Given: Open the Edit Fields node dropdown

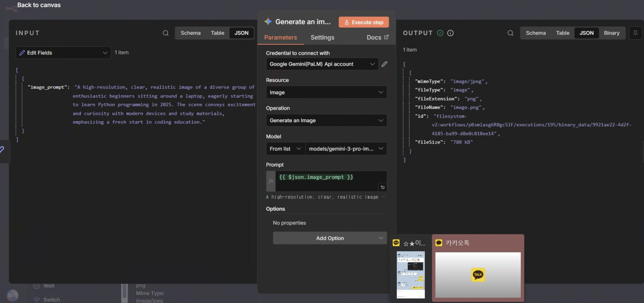Looking at the screenshot, I should click(x=63, y=53).
